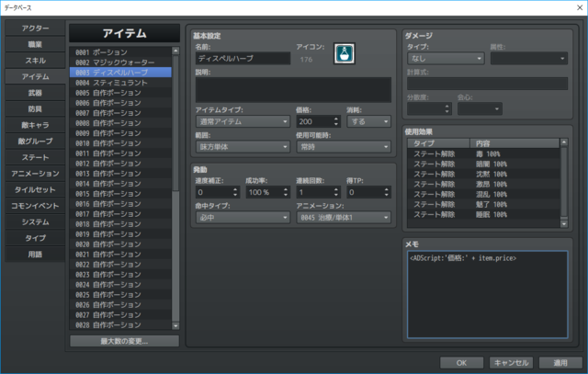Switch to the スキル tab
Image resolution: width=588 pixels, height=374 pixels.
(x=35, y=61)
